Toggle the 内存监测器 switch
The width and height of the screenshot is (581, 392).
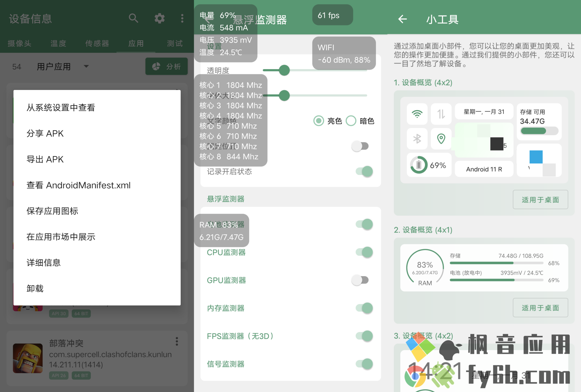tap(364, 308)
